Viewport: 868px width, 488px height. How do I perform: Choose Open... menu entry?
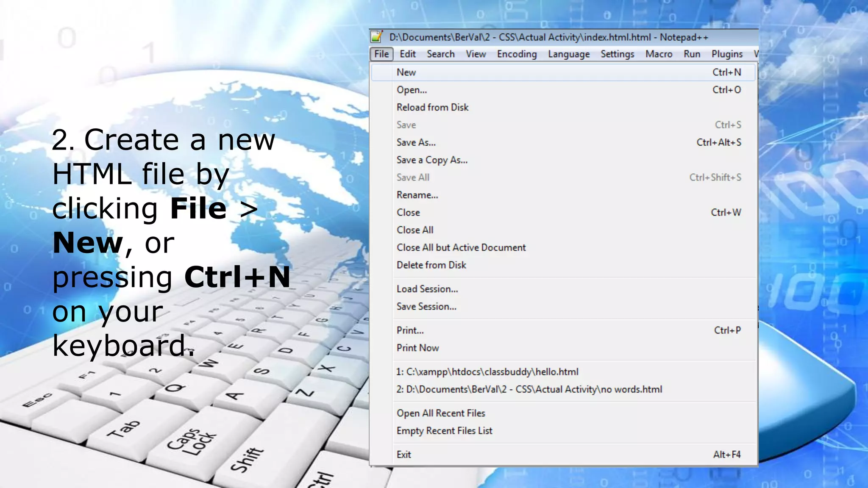point(412,90)
